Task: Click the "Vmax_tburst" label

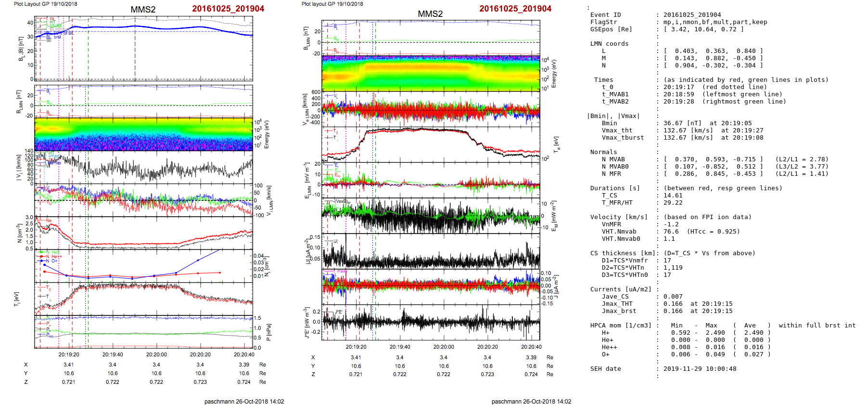Action: [x=623, y=138]
